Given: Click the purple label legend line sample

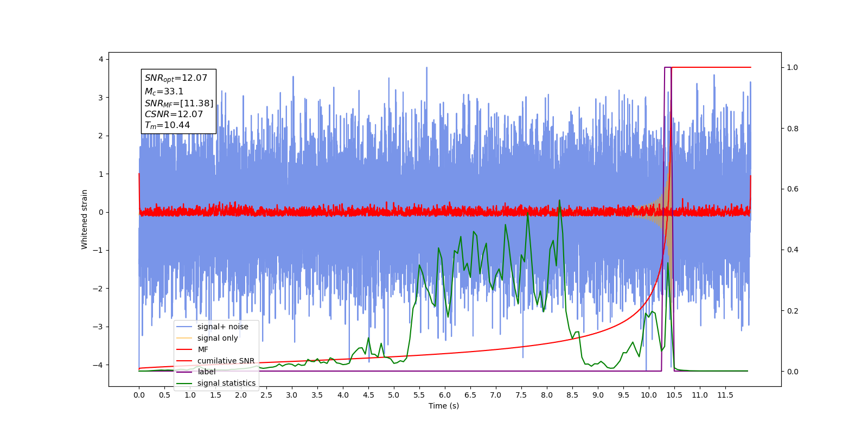Looking at the screenshot, I should (185, 372).
